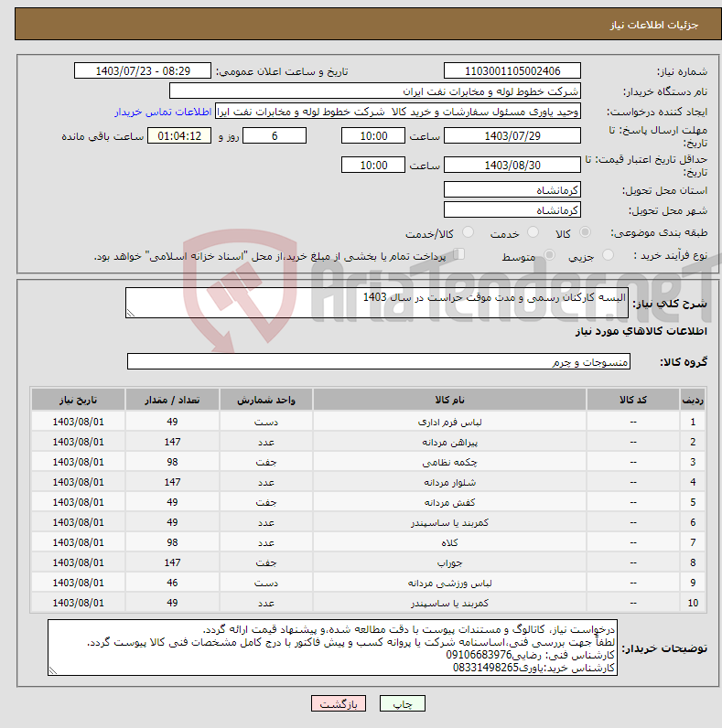Click quantity 98 in چکمه نظامی row
The image size is (722, 728).
(x=172, y=463)
